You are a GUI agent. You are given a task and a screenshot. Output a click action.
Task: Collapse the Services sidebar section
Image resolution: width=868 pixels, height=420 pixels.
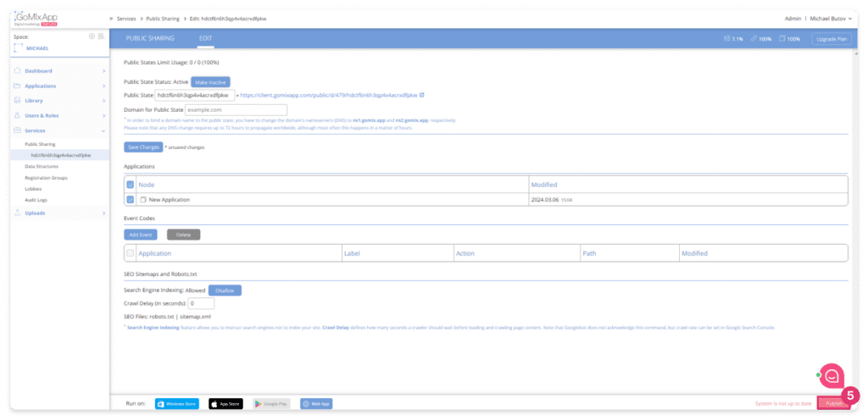tap(103, 130)
